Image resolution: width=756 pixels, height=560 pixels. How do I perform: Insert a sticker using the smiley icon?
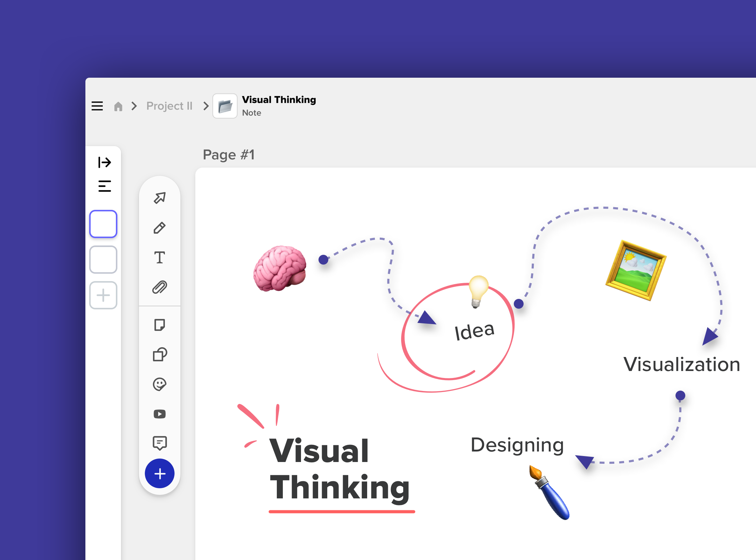click(160, 385)
